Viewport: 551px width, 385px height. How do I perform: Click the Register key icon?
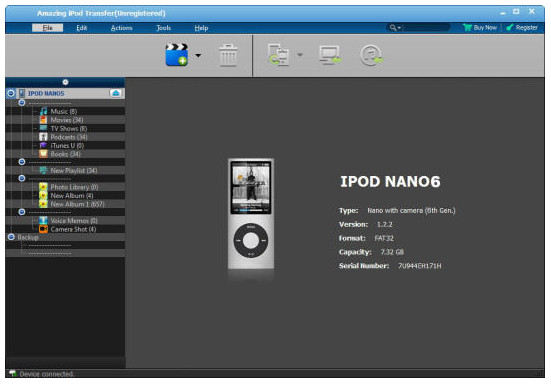[510, 27]
